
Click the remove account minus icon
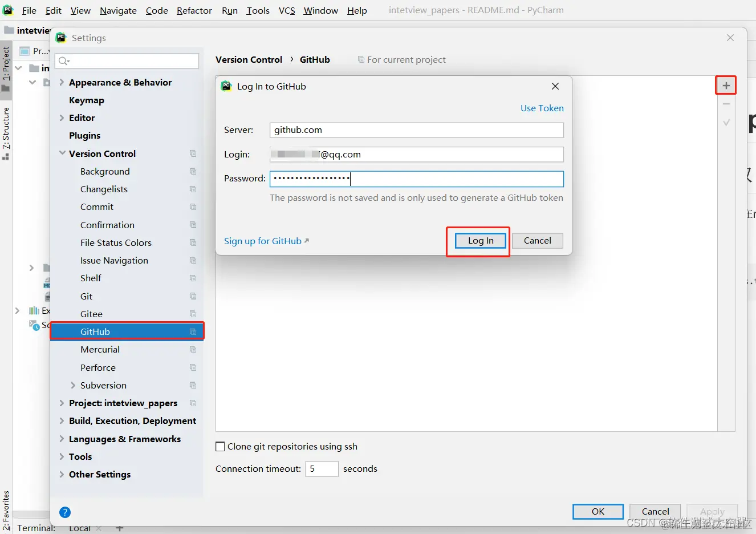click(x=726, y=104)
